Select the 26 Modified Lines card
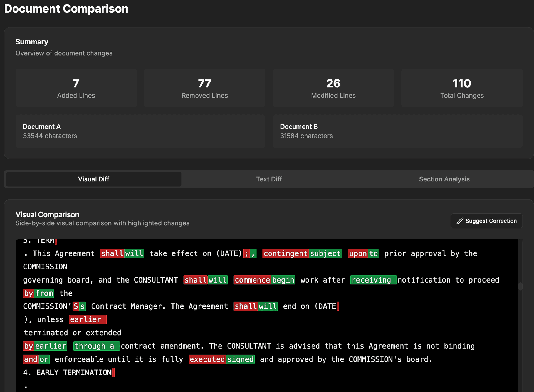This screenshot has height=392, width=534. tap(333, 88)
